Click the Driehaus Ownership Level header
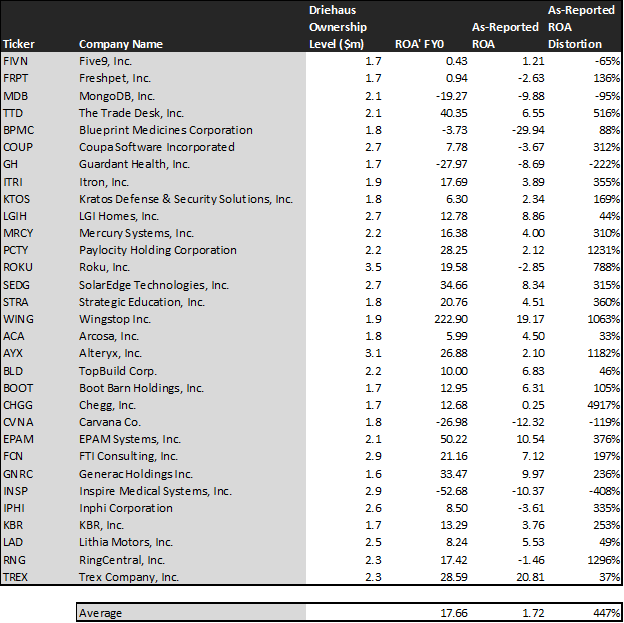Screen dimensions: 624x623 [x=338, y=27]
